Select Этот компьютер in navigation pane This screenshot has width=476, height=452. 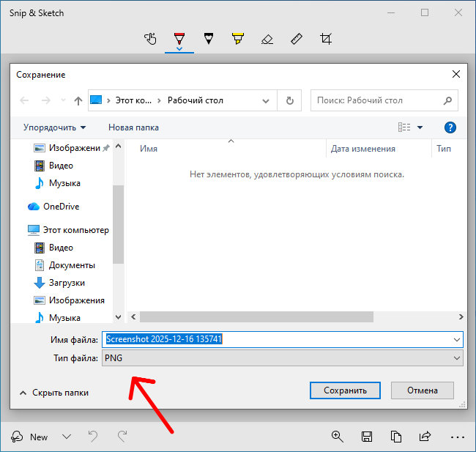click(68, 230)
